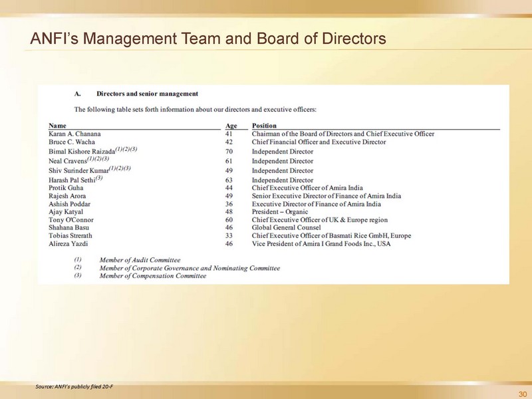Select Bimal Kishore Raizada in the table

[x=82, y=152]
